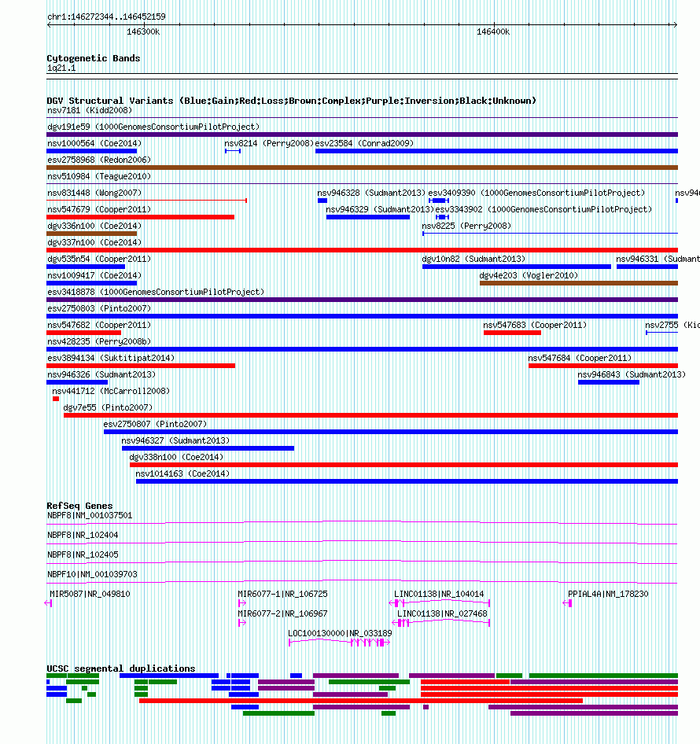Select the 1q21.1 band label
Image resolution: width=700 pixels, height=744 pixels.
tap(61, 68)
